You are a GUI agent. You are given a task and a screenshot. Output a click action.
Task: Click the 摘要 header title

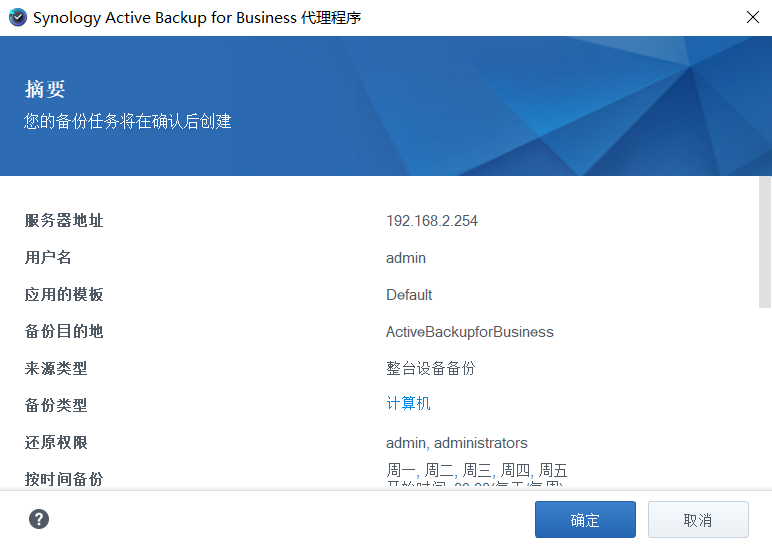45,90
